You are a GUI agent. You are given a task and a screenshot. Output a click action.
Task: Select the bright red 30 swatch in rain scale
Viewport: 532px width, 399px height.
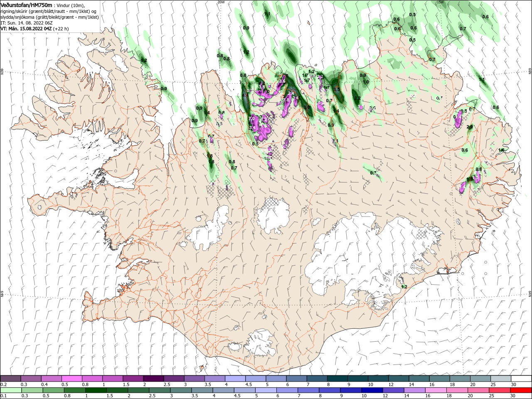[x=521, y=390]
